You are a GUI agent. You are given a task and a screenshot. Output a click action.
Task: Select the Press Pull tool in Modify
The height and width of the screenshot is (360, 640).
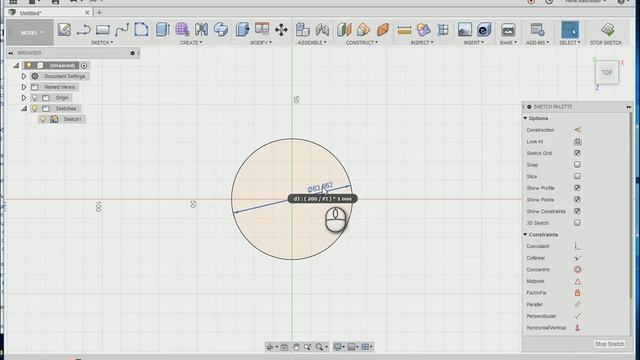pos(242,30)
